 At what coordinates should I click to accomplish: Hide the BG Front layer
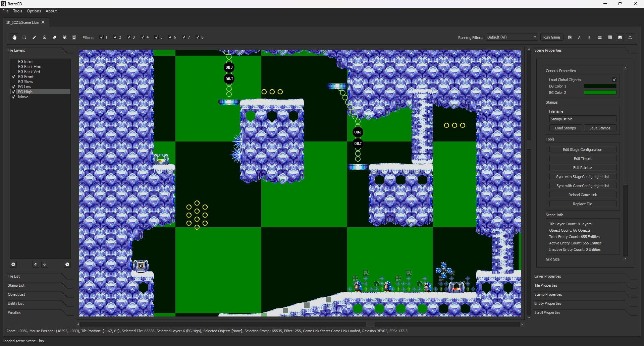click(x=14, y=77)
